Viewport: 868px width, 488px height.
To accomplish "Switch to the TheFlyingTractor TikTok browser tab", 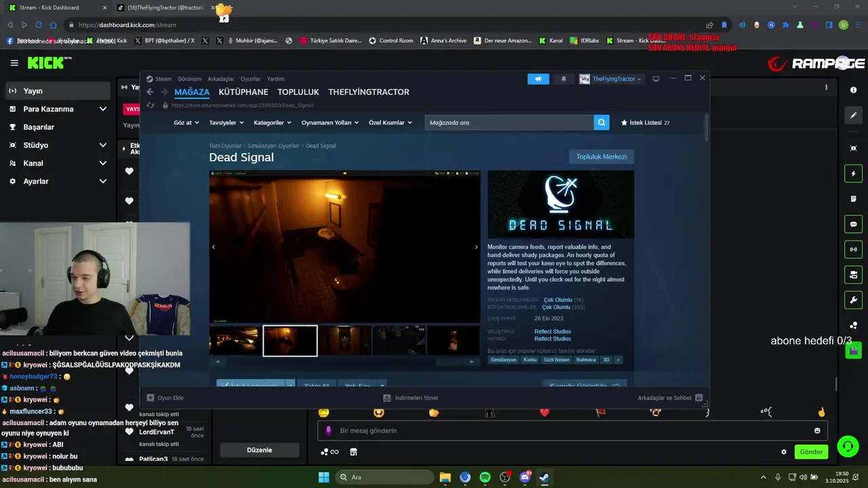I will 164,7.
